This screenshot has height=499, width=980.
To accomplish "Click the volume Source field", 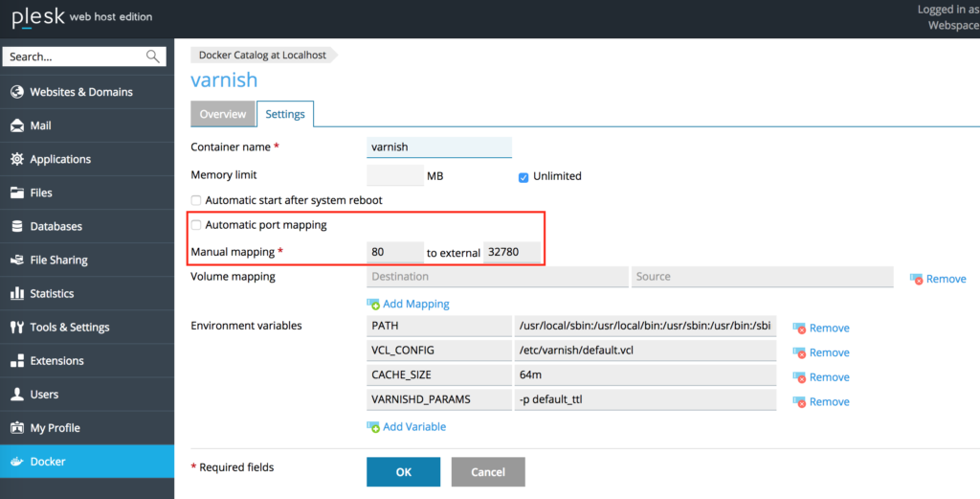I will [x=763, y=277].
